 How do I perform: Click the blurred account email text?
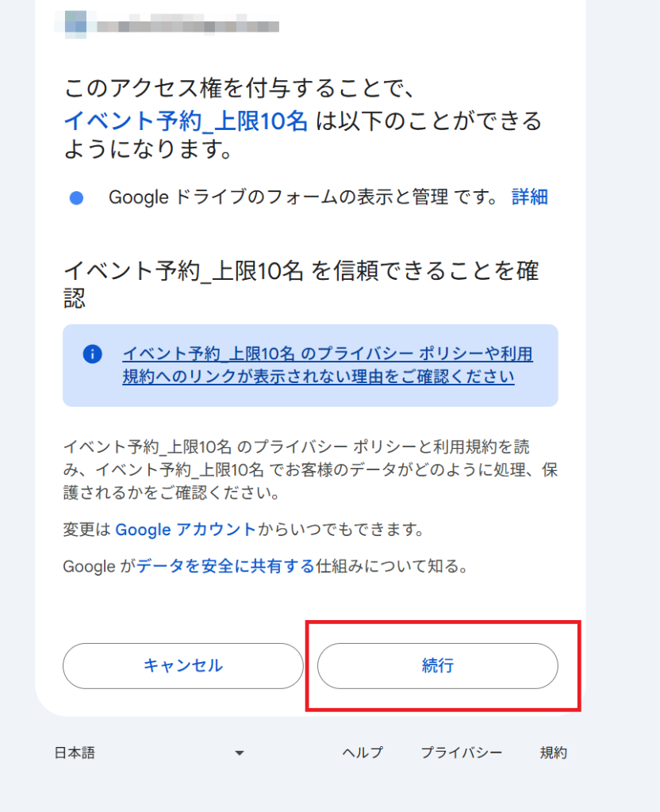click(187, 25)
